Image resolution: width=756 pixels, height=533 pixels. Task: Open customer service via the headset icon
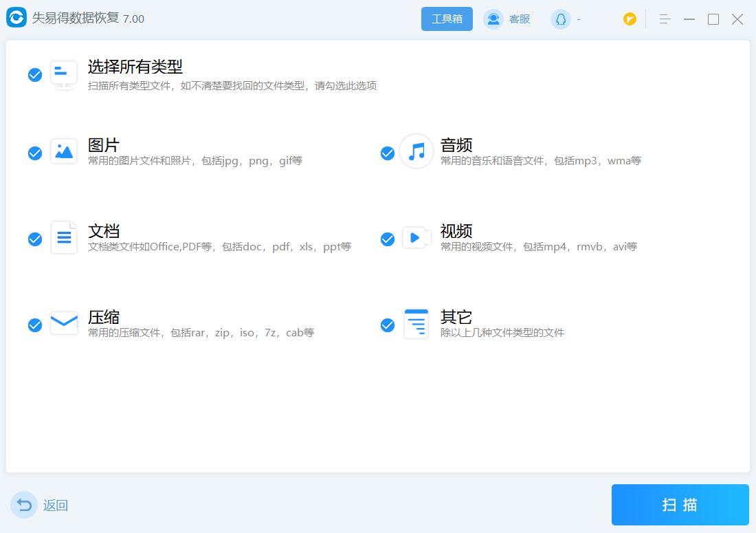pos(493,19)
